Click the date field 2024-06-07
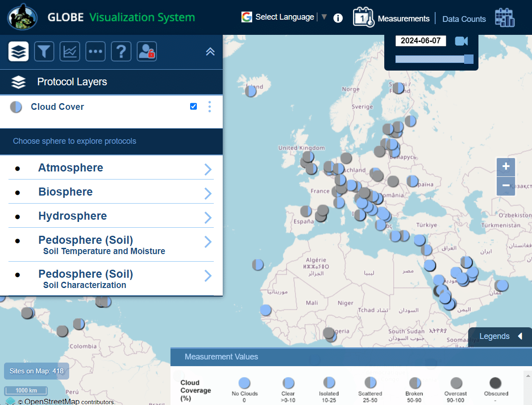 click(420, 41)
